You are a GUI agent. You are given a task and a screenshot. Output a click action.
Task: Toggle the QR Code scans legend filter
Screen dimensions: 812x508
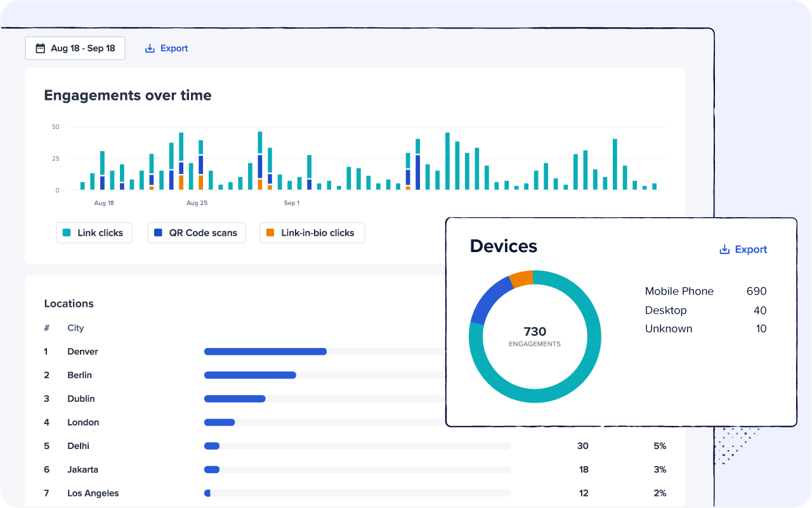197,233
